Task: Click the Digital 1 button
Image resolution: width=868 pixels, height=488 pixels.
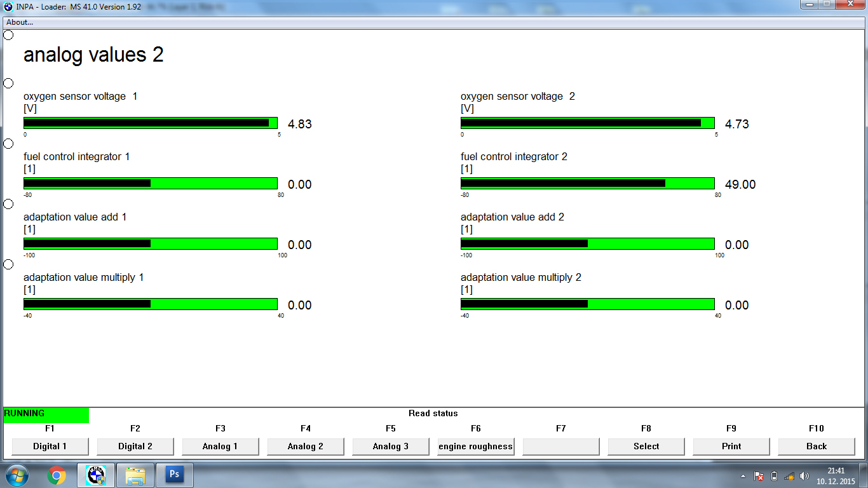Action: pos(50,447)
